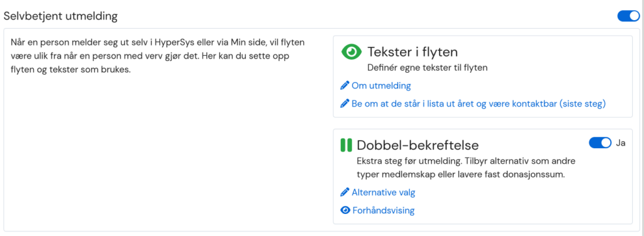
Task: Click the green eye icon beside Tekster i flyten
Action: [x=351, y=52]
